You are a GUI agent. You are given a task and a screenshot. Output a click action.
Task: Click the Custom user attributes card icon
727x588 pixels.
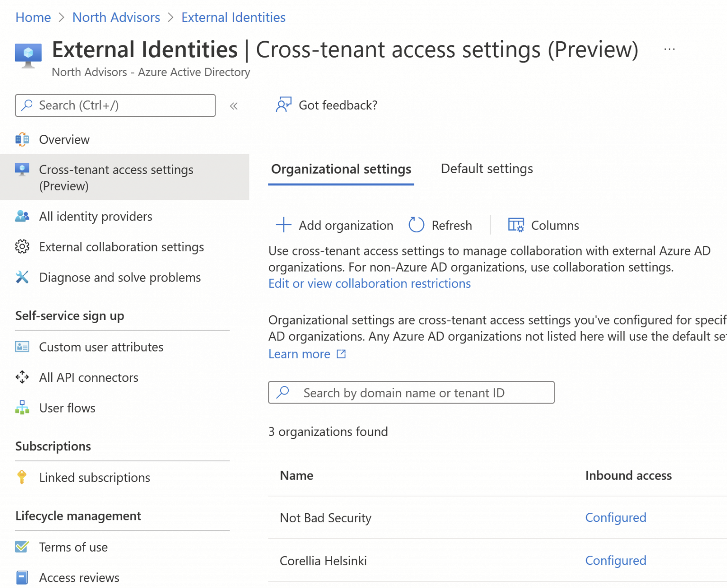(x=22, y=347)
